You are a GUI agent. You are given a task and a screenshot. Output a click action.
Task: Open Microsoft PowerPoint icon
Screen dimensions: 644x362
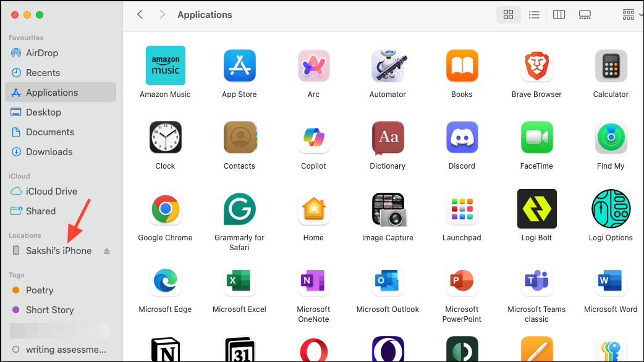point(462,280)
